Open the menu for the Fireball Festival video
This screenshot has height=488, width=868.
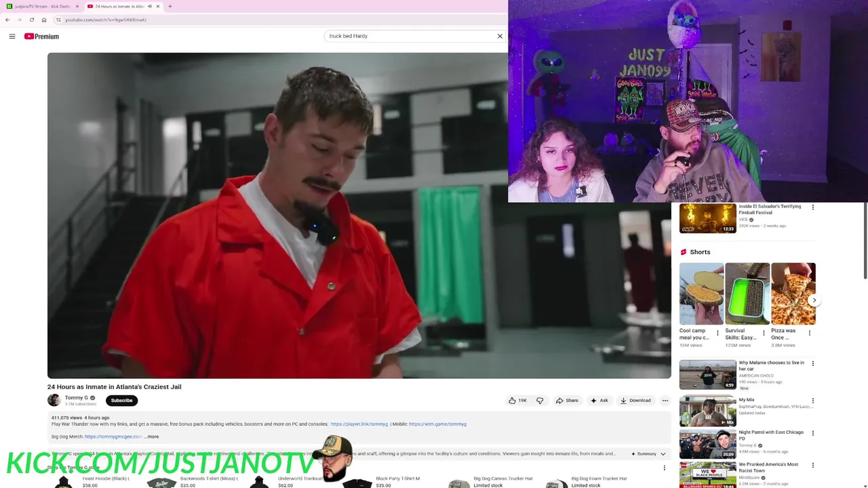click(x=813, y=207)
